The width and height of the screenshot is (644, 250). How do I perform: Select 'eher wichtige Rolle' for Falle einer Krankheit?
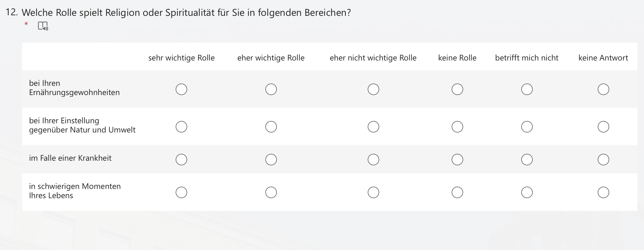point(271,160)
